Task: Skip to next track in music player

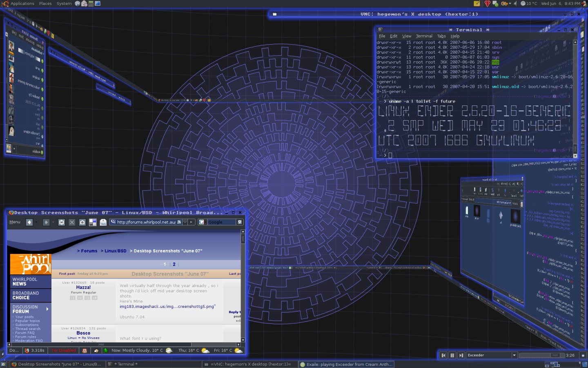Action: click(461, 355)
